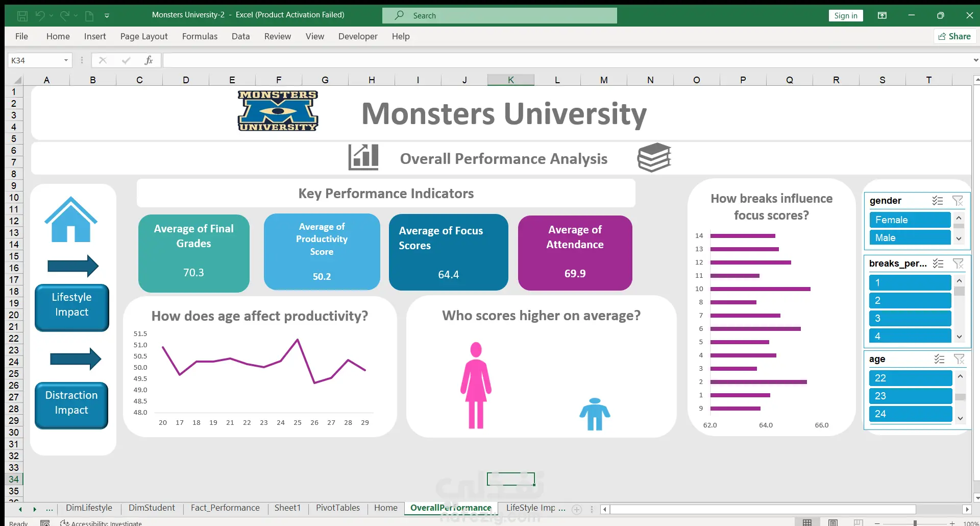Click column header K

[511, 80]
